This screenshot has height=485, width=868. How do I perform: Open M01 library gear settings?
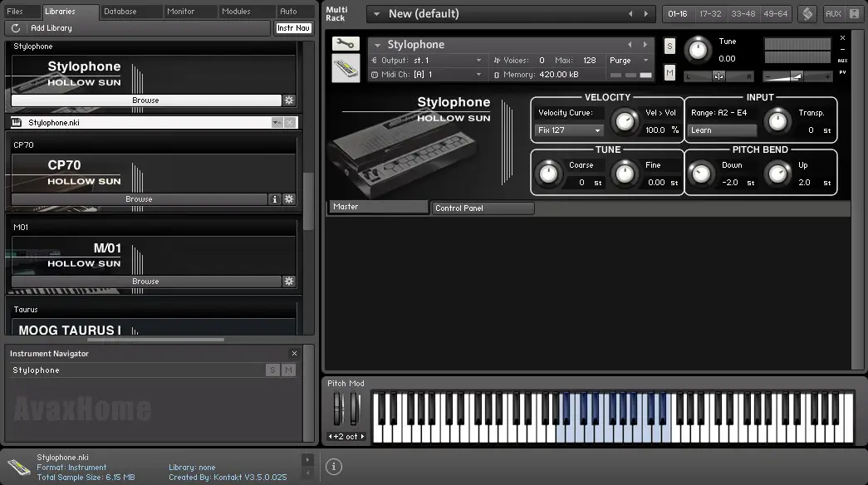coord(289,282)
